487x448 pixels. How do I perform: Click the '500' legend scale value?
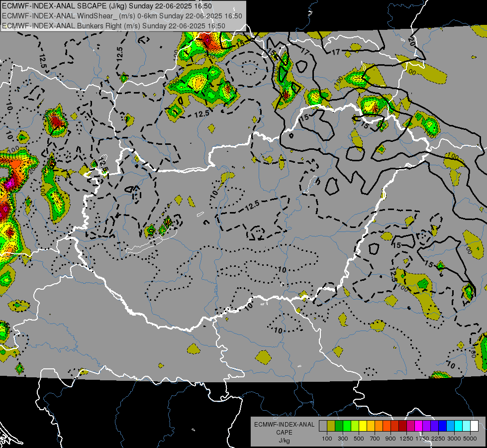[359, 439]
